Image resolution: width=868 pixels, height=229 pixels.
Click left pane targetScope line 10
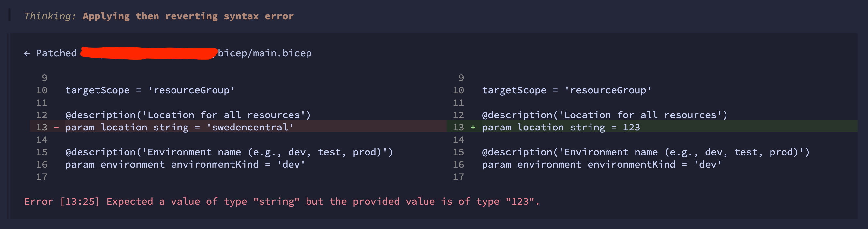(150, 90)
